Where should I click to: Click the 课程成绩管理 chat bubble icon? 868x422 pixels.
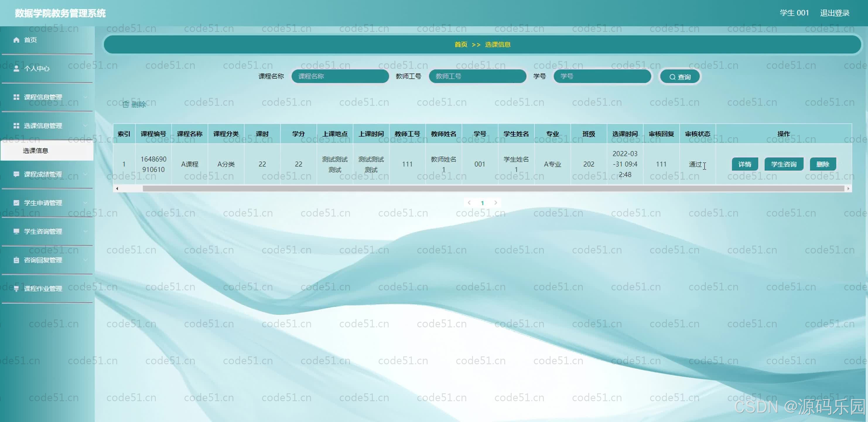coord(16,174)
